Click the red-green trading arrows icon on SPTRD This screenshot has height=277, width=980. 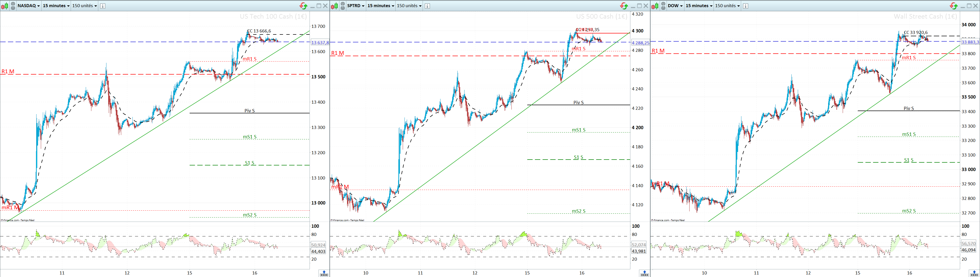624,6
